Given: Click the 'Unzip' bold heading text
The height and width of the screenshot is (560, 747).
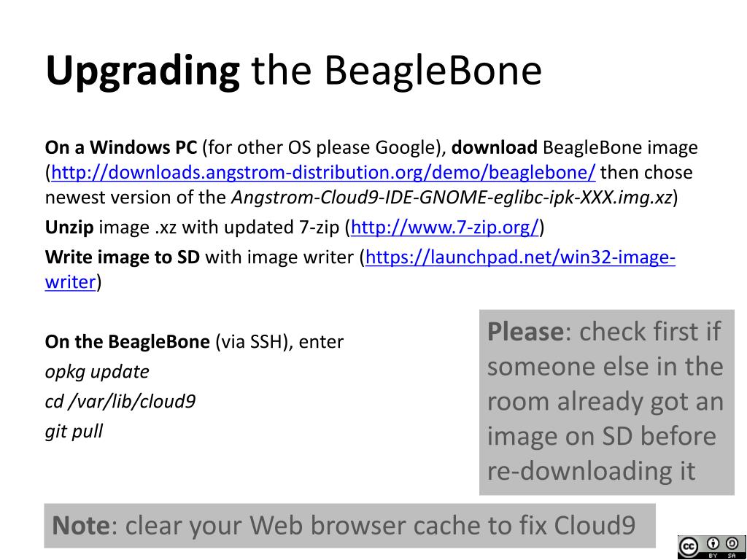Looking at the screenshot, I should (69, 227).
